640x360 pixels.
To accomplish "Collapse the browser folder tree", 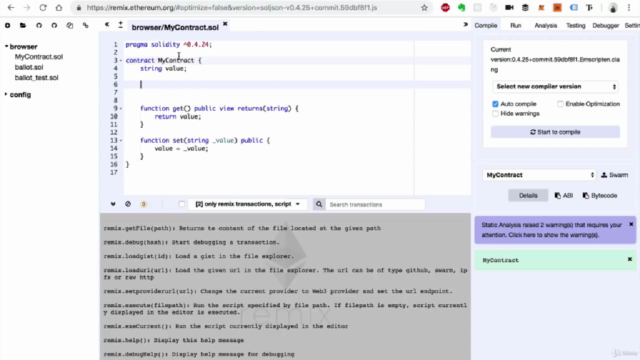I will pyautogui.click(x=7, y=47).
